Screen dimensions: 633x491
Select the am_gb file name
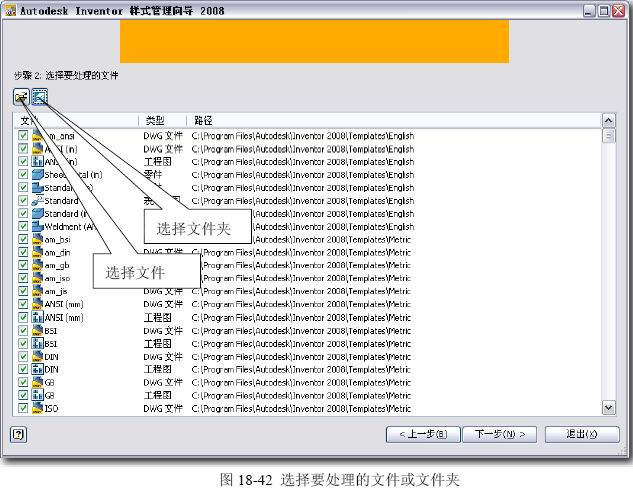[57, 265]
